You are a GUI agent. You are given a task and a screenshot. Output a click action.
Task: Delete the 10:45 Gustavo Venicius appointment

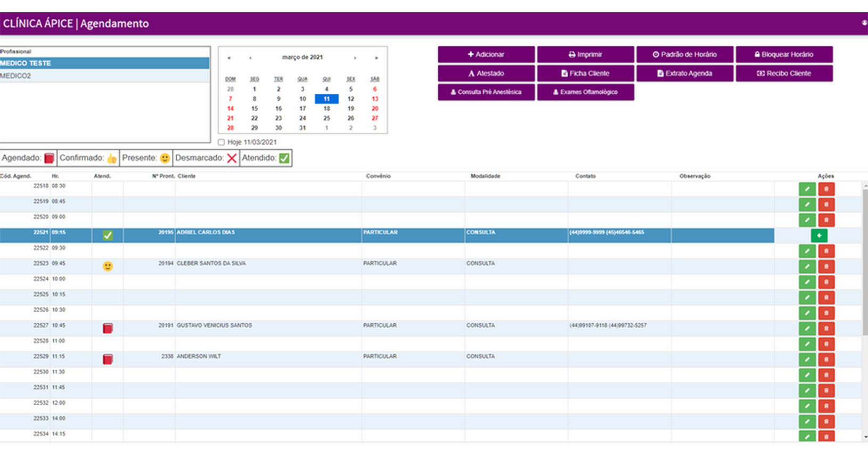click(826, 329)
